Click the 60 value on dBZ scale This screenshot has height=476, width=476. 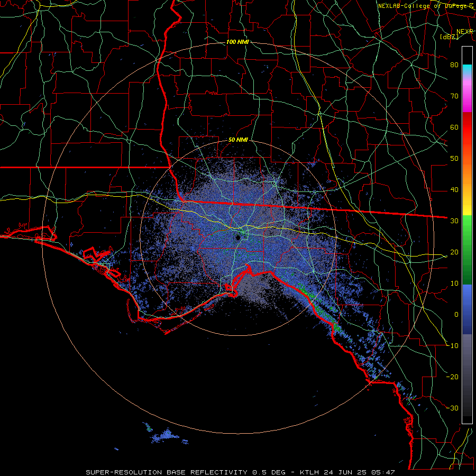454,127
